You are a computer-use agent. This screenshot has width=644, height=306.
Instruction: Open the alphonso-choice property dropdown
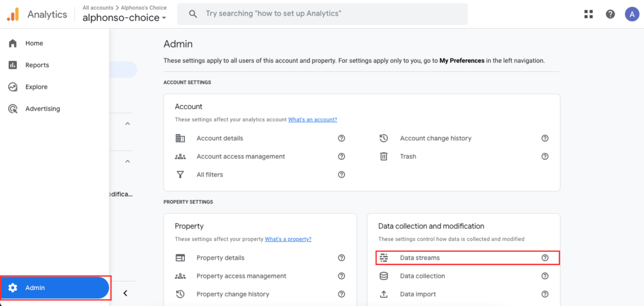coord(124,18)
